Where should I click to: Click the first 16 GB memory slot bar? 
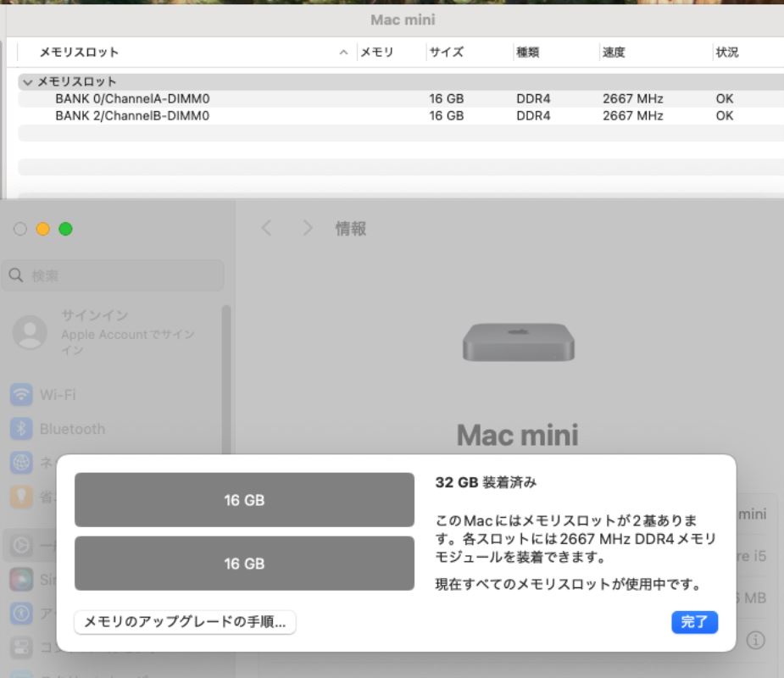pyautogui.click(x=244, y=499)
